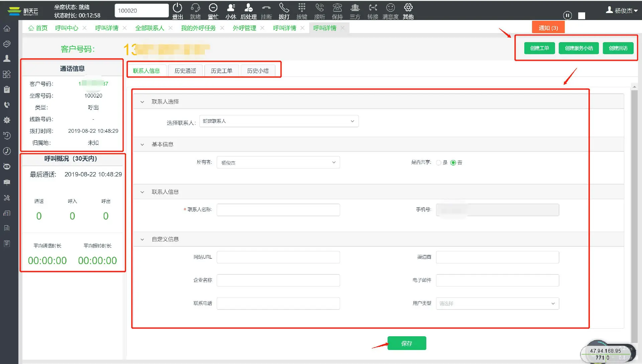Viewport: 642px width, 364px height.
Task: Focus the 网站URL input field
Action: pyautogui.click(x=278, y=257)
